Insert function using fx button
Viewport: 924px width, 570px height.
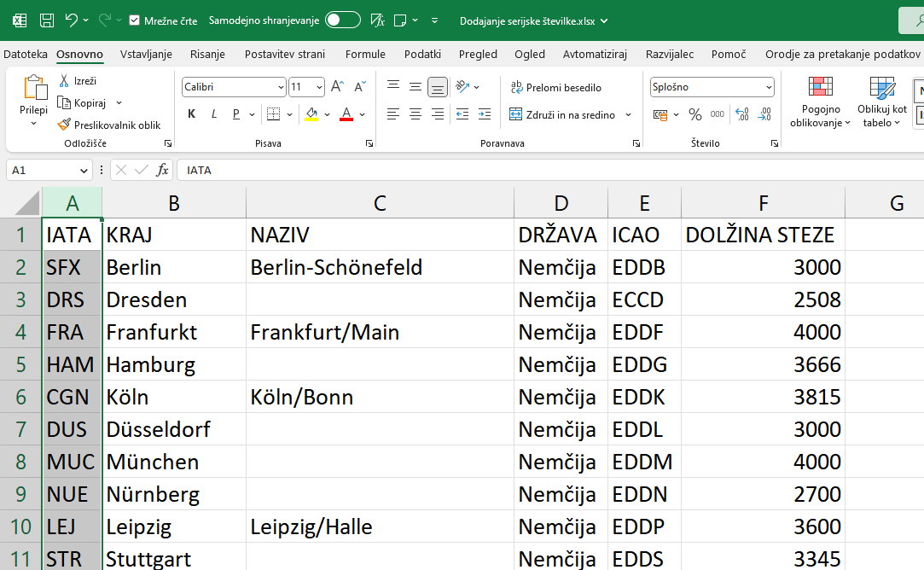162,171
